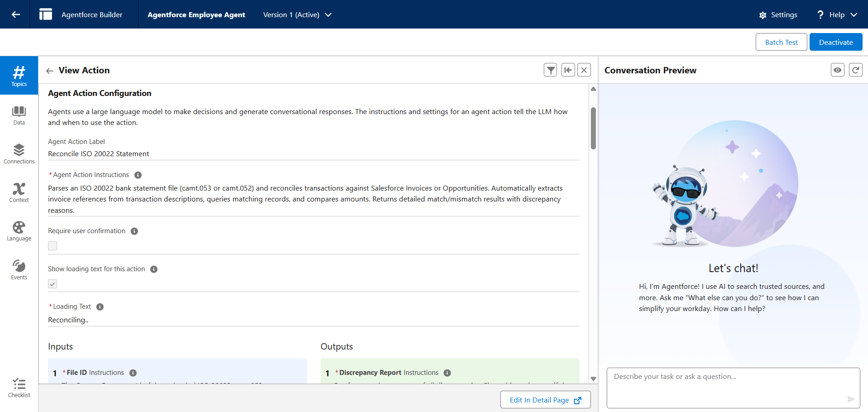Show info for Discrepancy Report Instructions
Viewport: 868px width, 412px height.
tap(447, 373)
